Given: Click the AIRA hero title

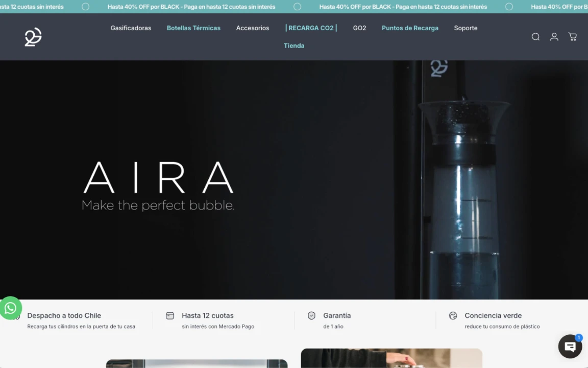Looking at the screenshot, I should (x=158, y=177).
